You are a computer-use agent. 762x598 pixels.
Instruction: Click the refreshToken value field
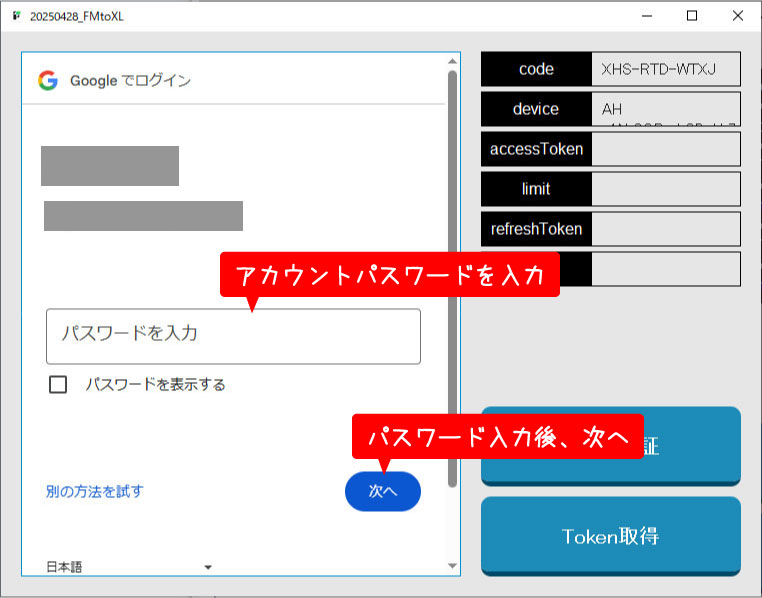pyautogui.click(x=666, y=228)
